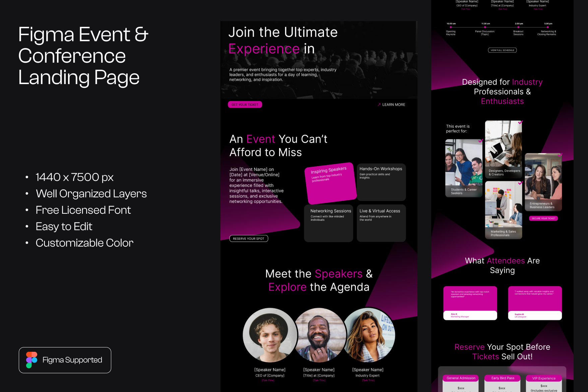Image resolution: width=588 pixels, height=392 pixels.
Task: Click the 10.00 am Opening Keynote timeline dot
Action: click(x=451, y=27)
